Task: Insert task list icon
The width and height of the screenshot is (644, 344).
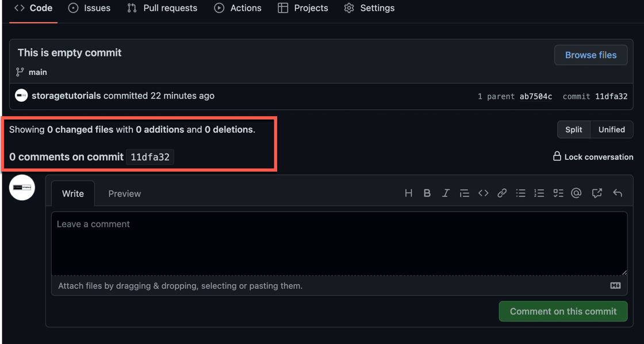Action: point(558,193)
